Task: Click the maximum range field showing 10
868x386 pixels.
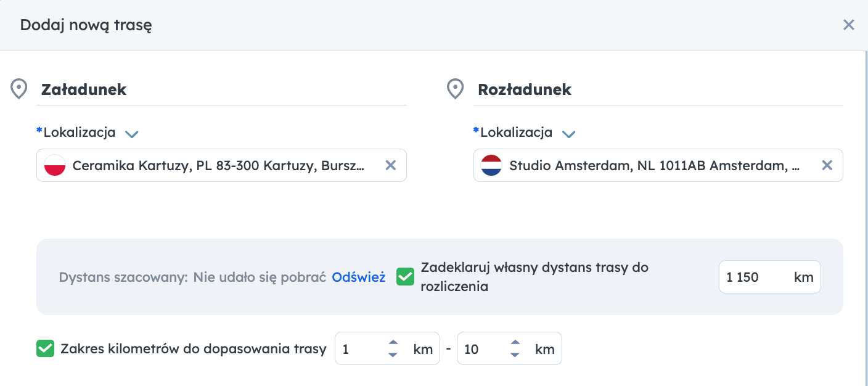Action: (509, 349)
